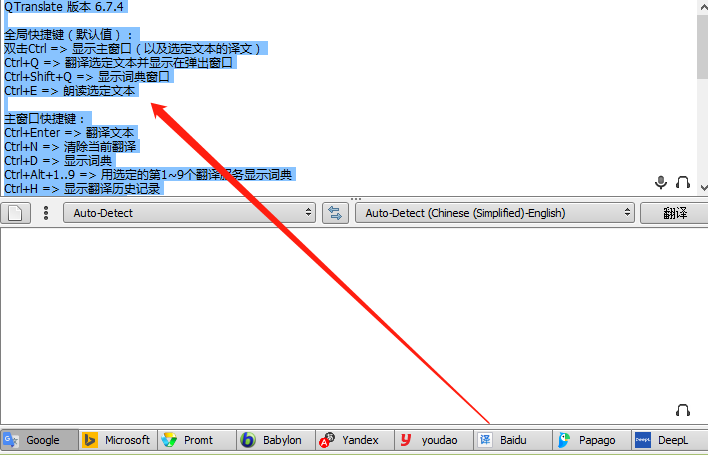Click the line 'Ctrl+Shift+Q => 显示词典窗口'

tap(87, 77)
